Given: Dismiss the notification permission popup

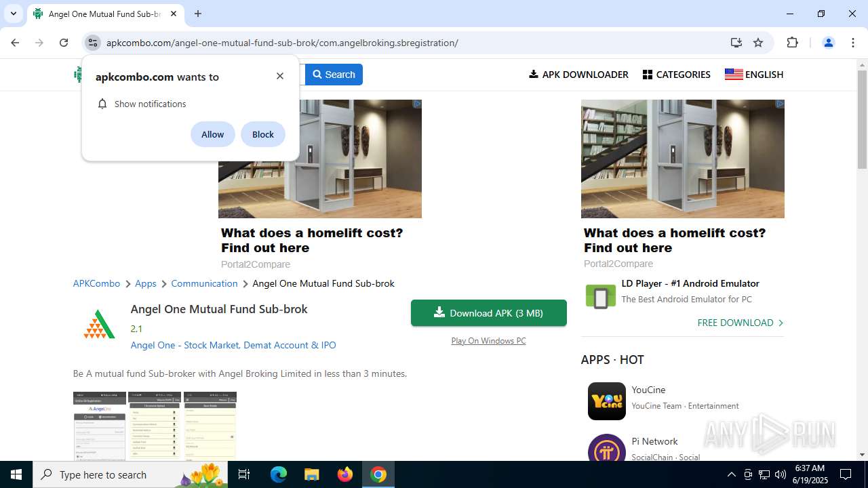Looking at the screenshot, I should click(280, 76).
